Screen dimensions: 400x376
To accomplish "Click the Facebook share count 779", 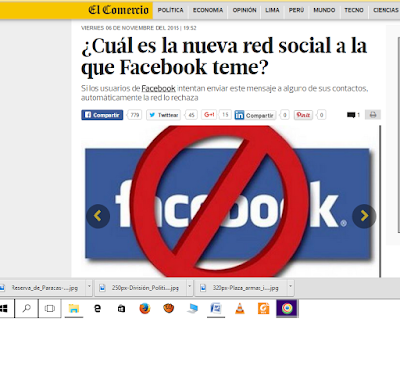I will click(x=135, y=115).
